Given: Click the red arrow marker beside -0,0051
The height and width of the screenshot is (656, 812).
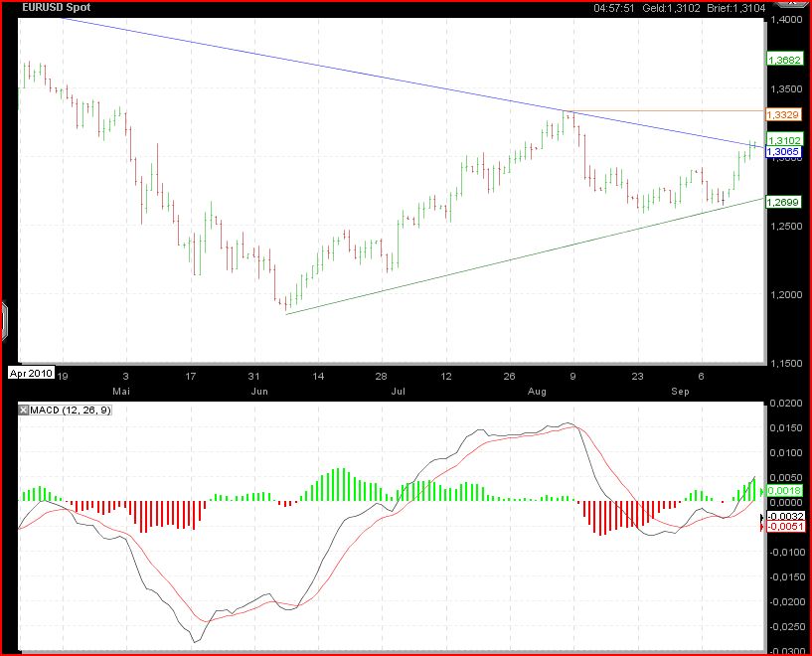Looking at the screenshot, I should 762,528.
